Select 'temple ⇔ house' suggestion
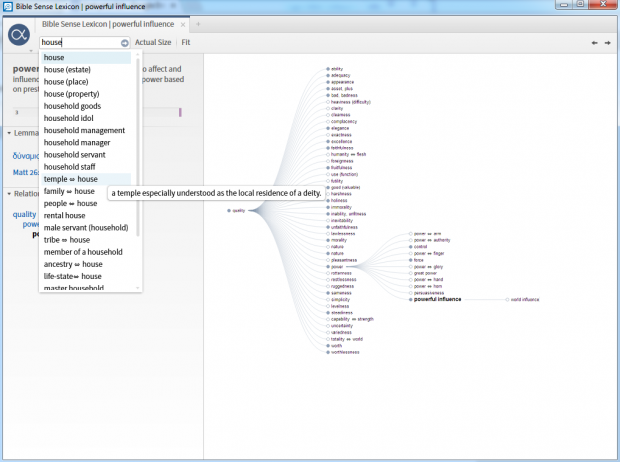 coord(71,179)
